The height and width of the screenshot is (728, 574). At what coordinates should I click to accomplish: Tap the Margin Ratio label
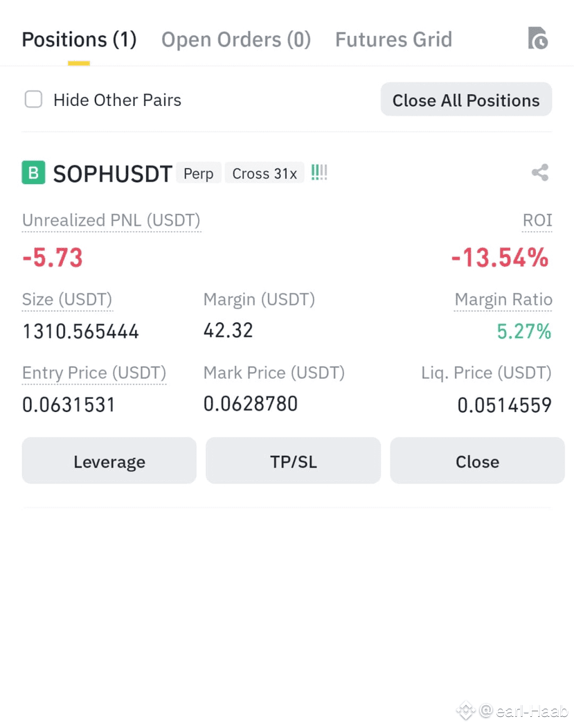pyautogui.click(x=503, y=299)
